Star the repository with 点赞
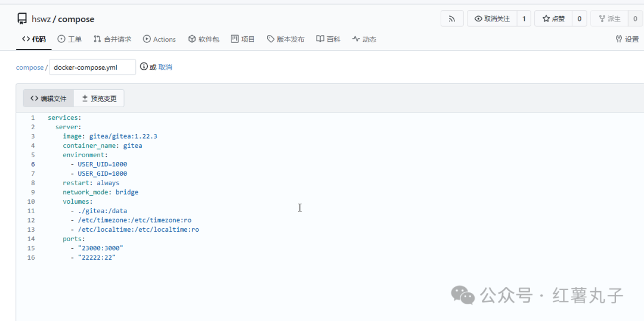 pos(553,18)
